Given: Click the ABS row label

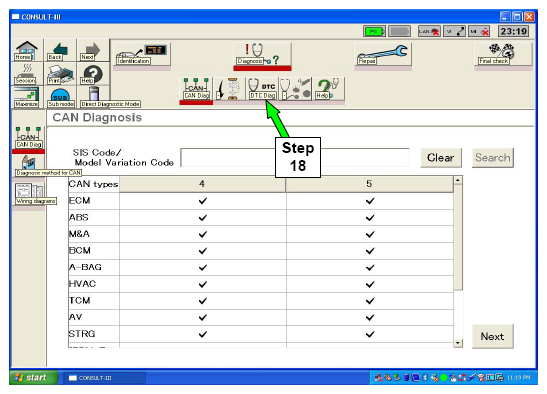Looking at the screenshot, I should coord(78,217).
